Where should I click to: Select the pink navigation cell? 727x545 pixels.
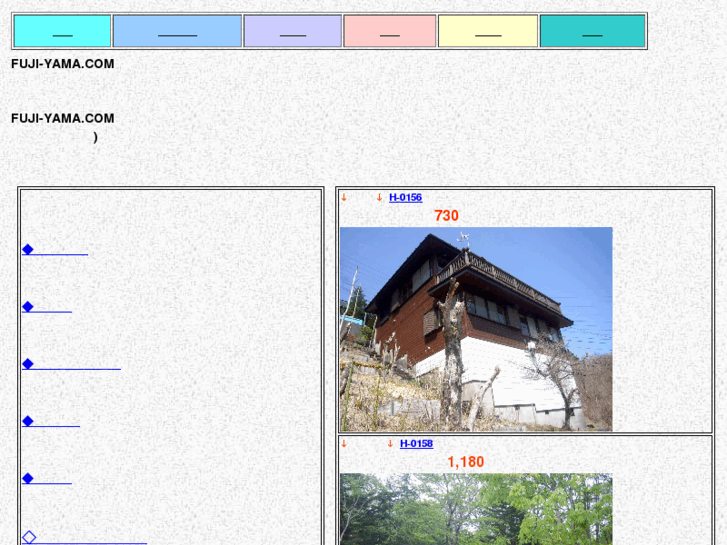click(390, 31)
